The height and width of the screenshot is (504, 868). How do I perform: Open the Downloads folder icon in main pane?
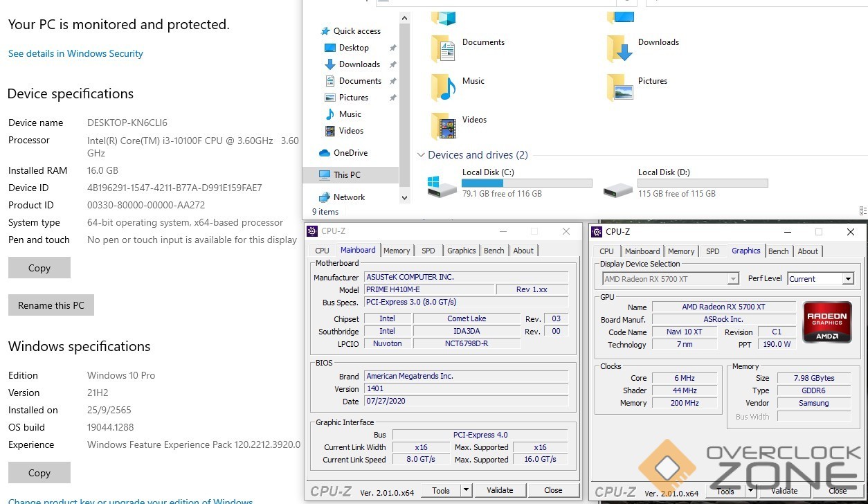[620, 49]
